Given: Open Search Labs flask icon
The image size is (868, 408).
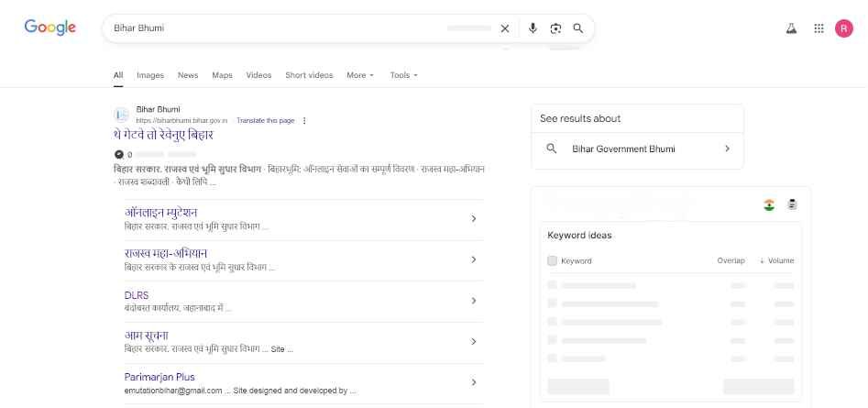Looking at the screenshot, I should click(x=791, y=28).
